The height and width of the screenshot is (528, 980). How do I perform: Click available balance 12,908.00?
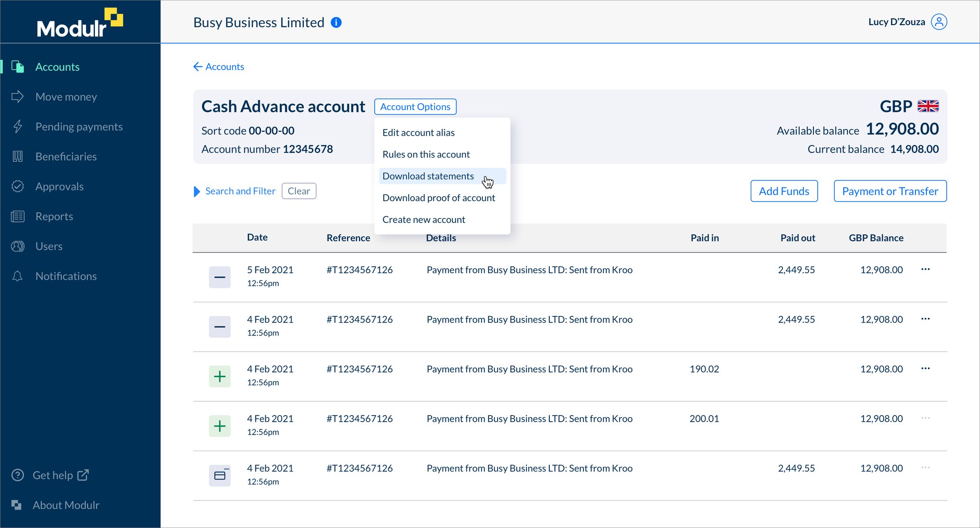point(902,129)
